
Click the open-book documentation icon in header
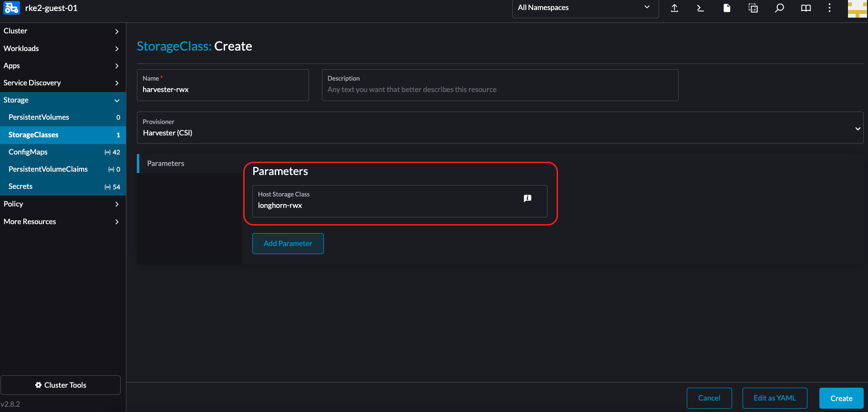[806, 8]
